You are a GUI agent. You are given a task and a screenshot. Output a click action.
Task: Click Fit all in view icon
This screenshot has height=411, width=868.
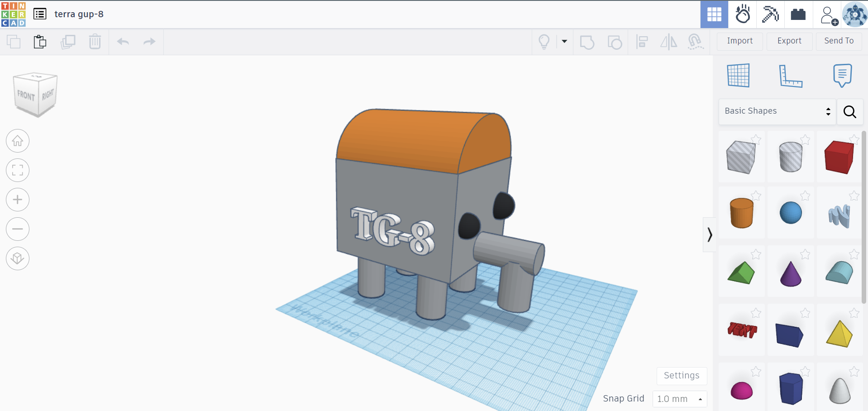pos(18,171)
